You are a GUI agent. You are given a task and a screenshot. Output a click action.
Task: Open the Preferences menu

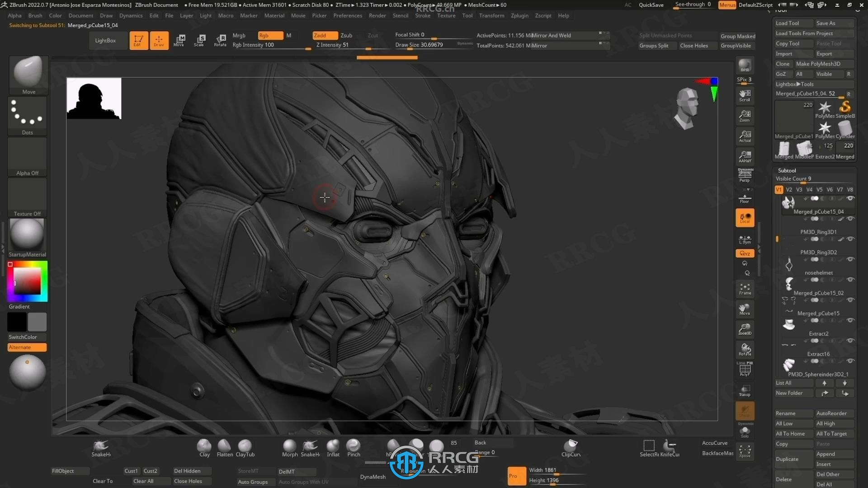(x=347, y=16)
